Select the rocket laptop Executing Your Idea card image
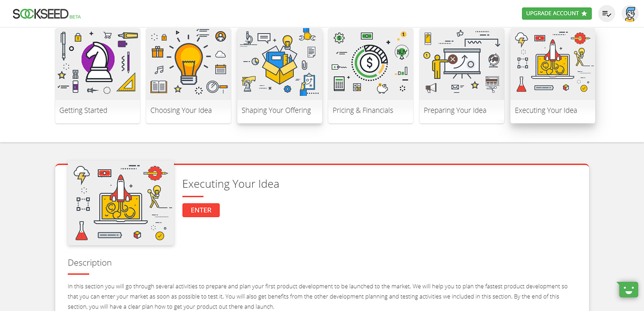The height and width of the screenshot is (311, 644). [553, 64]
